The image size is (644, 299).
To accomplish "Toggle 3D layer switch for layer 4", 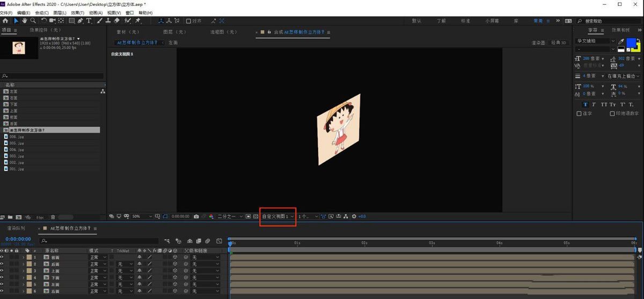I will (175, 278).
